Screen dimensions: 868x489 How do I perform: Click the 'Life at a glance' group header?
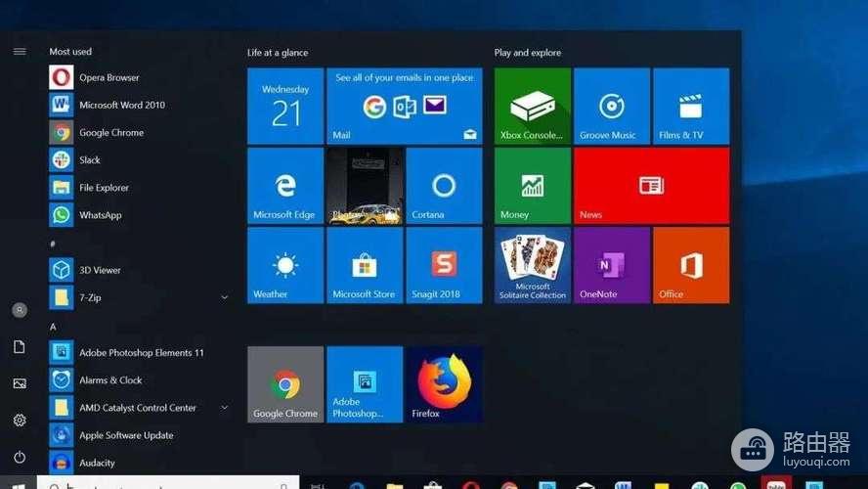[x=278, y=53]
